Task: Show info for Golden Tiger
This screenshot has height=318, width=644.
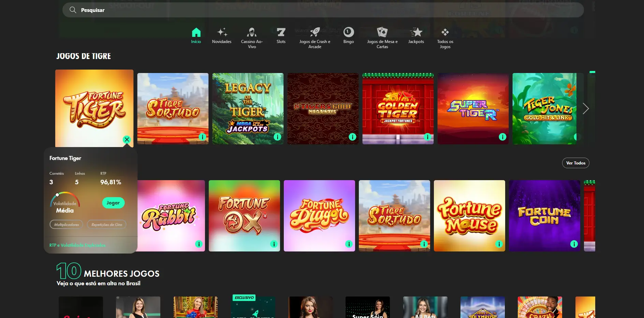Action: coord(427,137)
